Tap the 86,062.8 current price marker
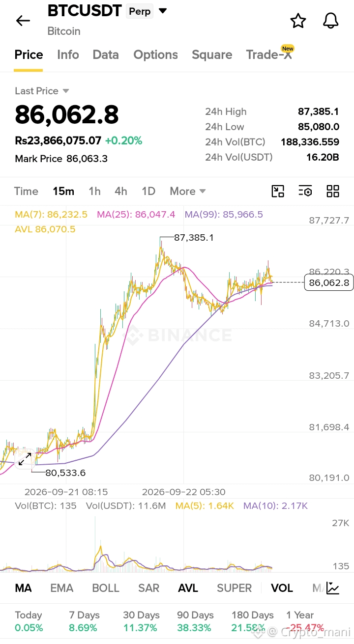 pos(329,282)
